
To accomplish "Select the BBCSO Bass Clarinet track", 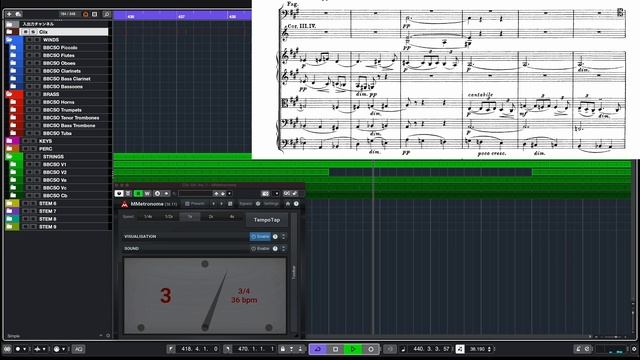I will point(67,78).
